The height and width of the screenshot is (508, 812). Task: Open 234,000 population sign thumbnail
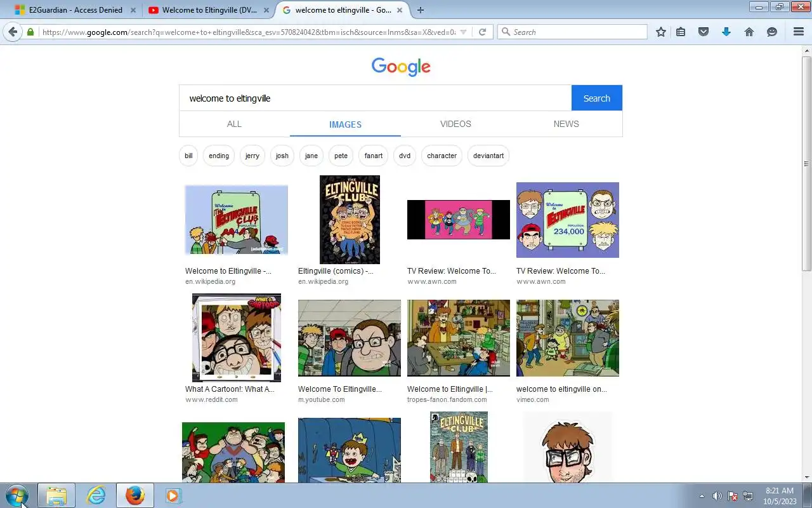pyautogui.click(x=568, y=220)
